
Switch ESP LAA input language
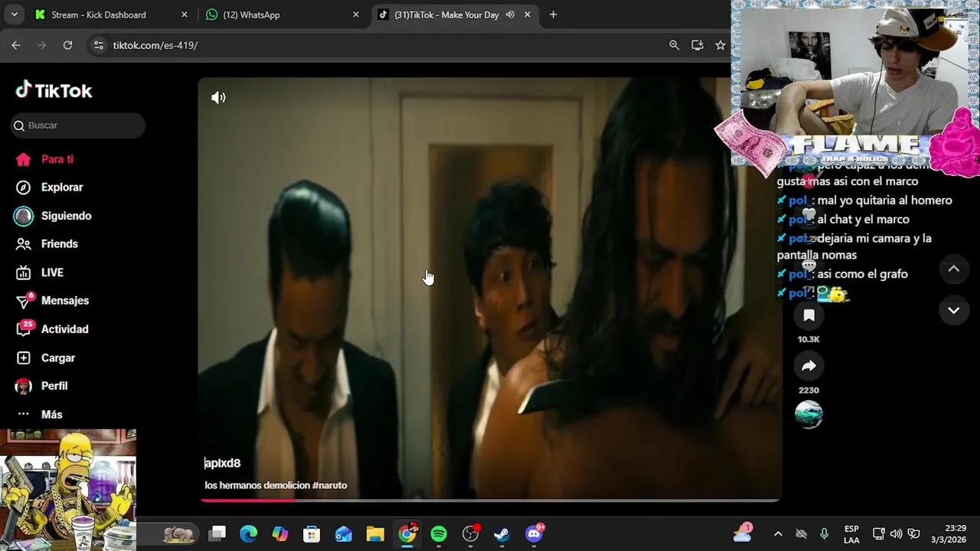[851, 534]
